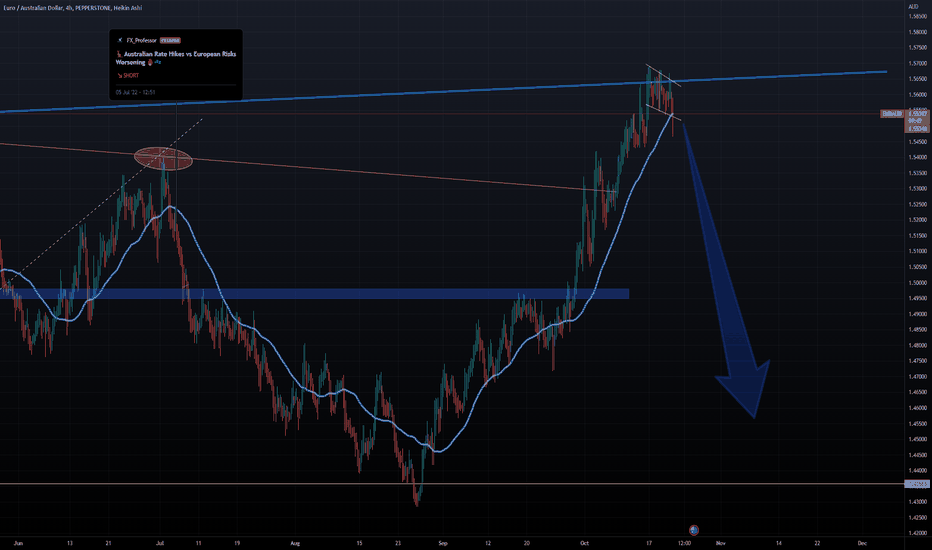Click the Jul label on time axis

[160, 543]
